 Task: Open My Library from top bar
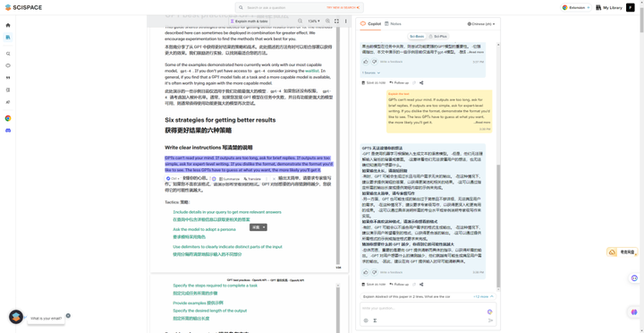(609, 7)
